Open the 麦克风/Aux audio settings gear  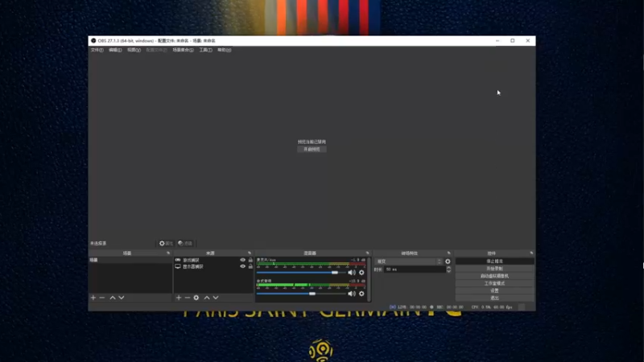coord(361,273)
